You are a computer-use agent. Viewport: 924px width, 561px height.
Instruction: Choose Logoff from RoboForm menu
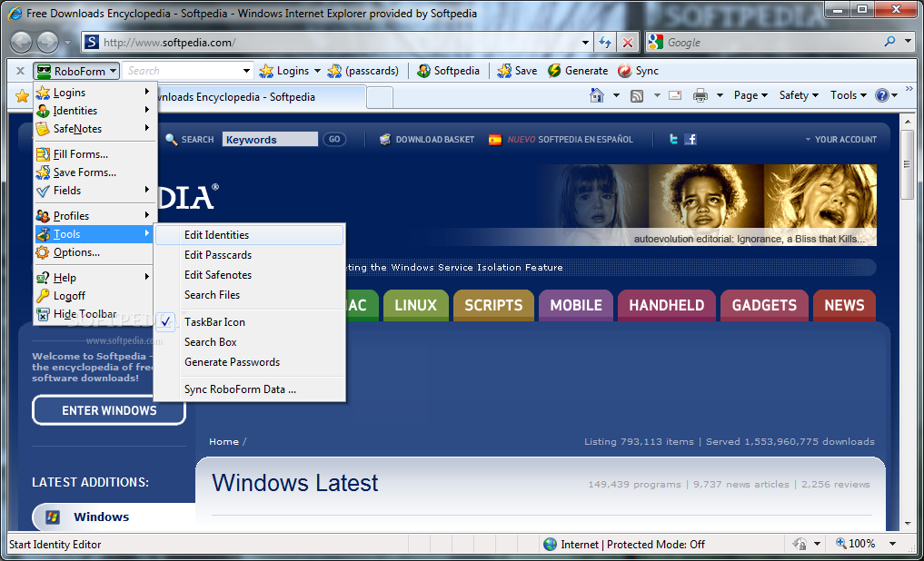click(93, 296)
